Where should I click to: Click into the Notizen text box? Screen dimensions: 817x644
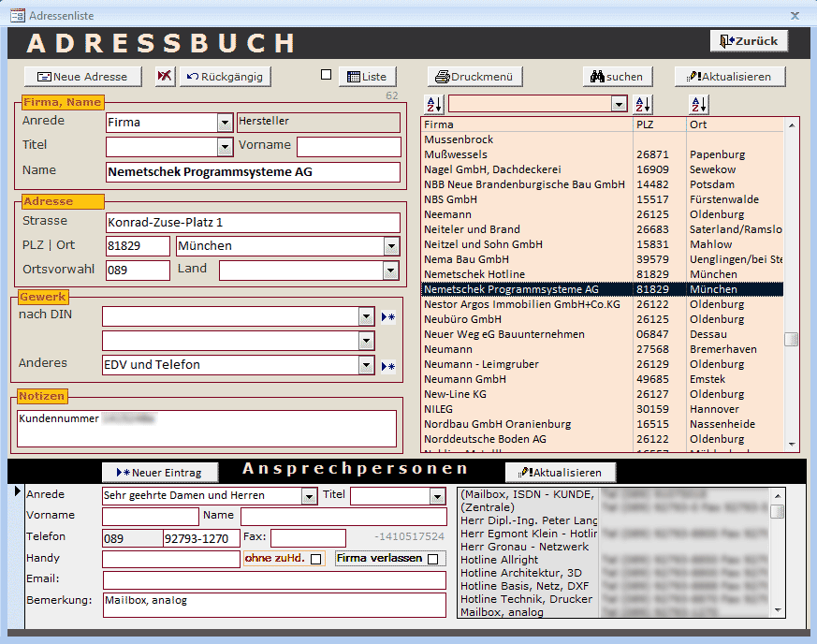pos(206,429)
